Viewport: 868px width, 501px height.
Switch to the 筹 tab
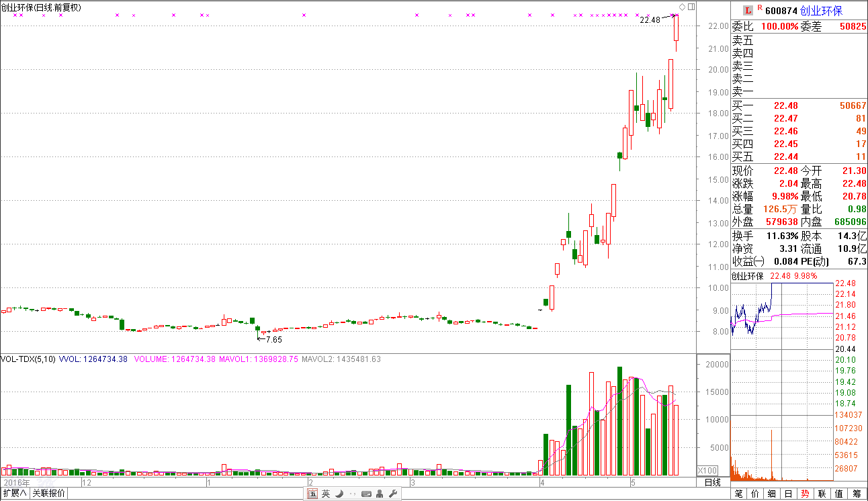857,494
